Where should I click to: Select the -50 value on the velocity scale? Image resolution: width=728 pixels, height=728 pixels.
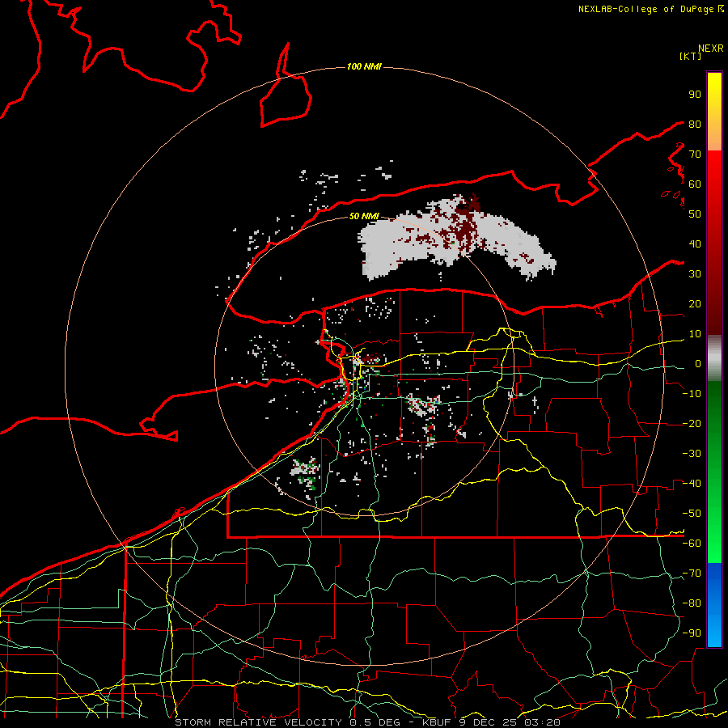click(x=692, y=514)
